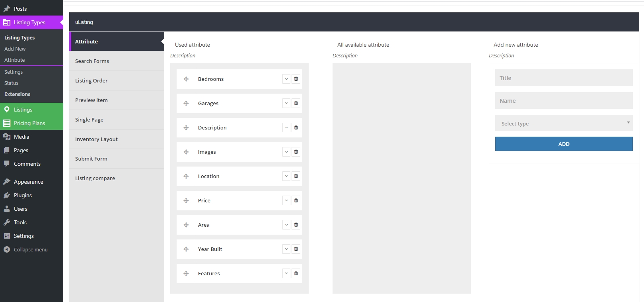Delete the Bedrooms attribute with trash icon
644x302 pixels.
296,79
